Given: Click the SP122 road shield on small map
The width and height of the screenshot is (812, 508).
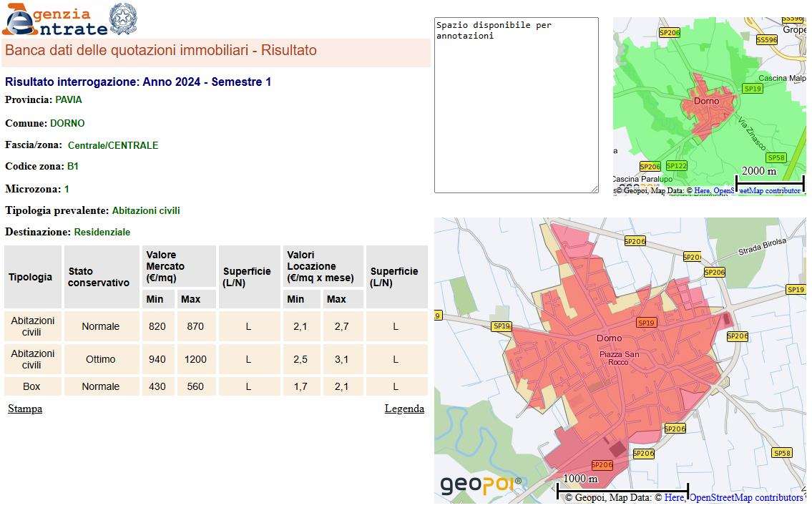Looking at the screenshot, I should 675,165.
